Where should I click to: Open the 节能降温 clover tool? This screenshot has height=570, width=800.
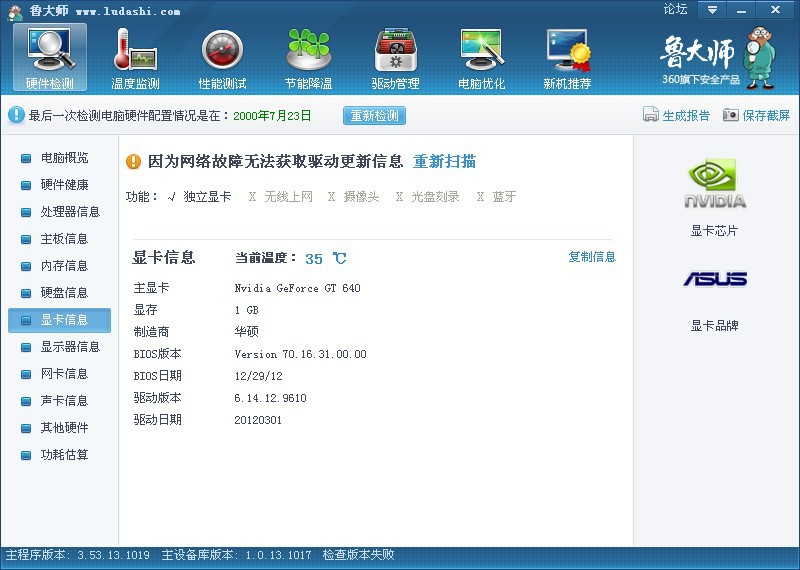coord(308,58)
